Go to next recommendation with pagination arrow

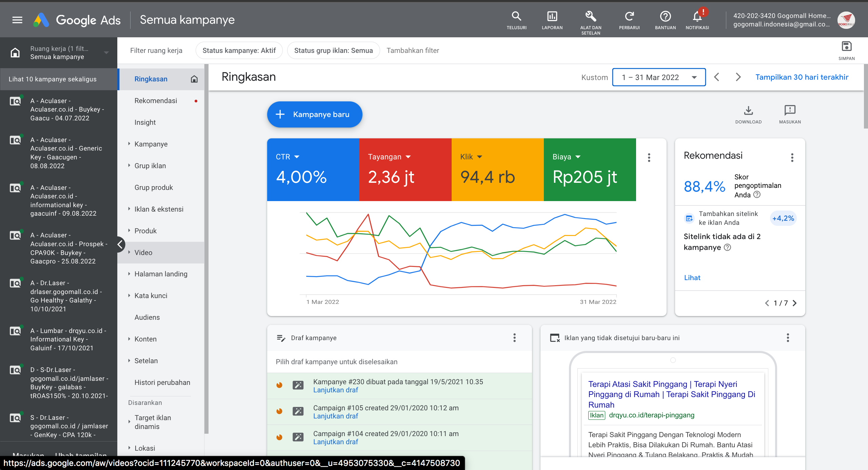[x=795, y=303]
